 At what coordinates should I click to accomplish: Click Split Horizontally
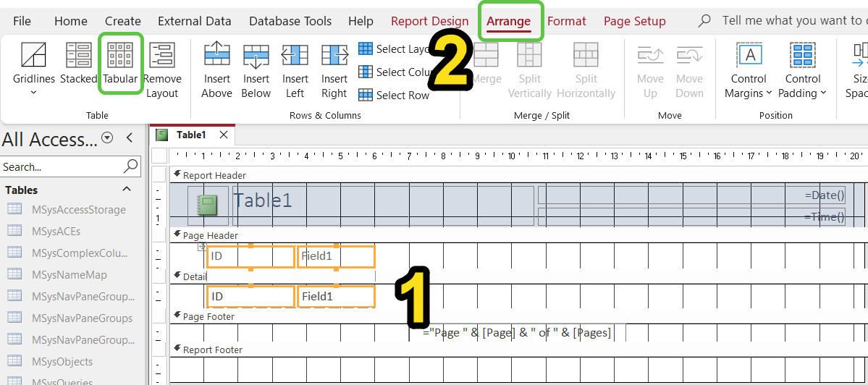click(x=586, y=69)
